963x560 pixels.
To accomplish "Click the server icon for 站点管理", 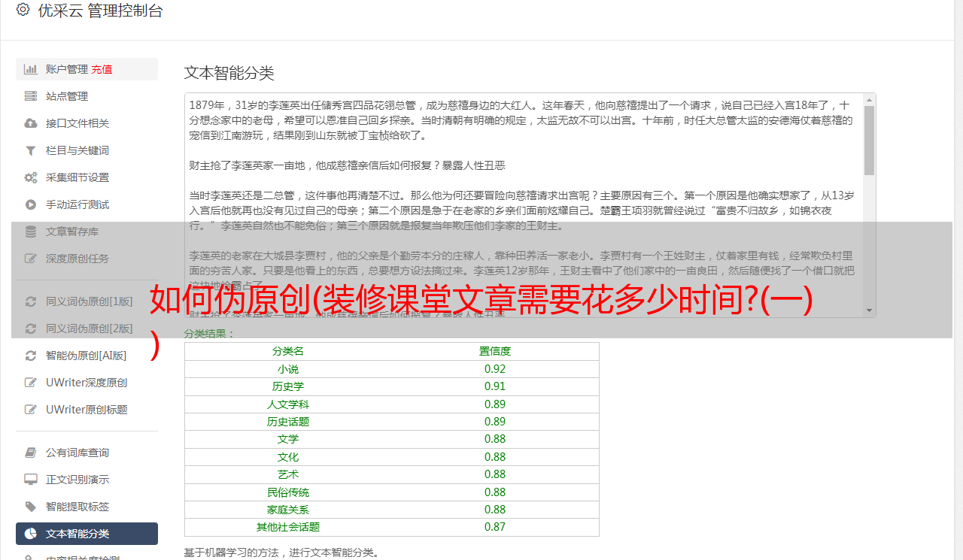I will point(31,96).
